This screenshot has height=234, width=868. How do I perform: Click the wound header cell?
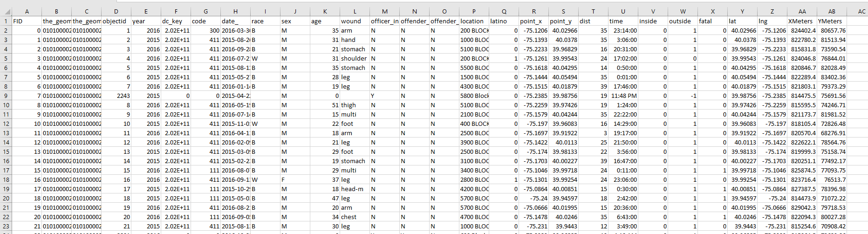click(x=355, y=21)
